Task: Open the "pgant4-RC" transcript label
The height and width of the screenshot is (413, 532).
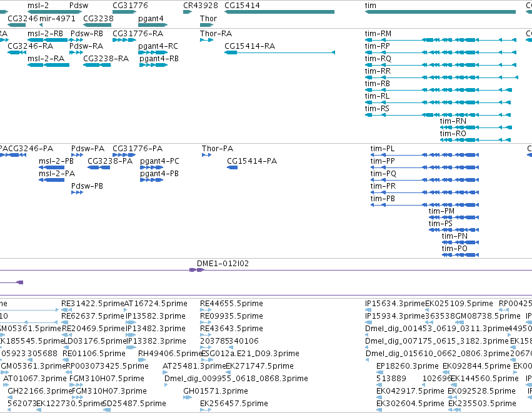Action: (x=158, y=46)
